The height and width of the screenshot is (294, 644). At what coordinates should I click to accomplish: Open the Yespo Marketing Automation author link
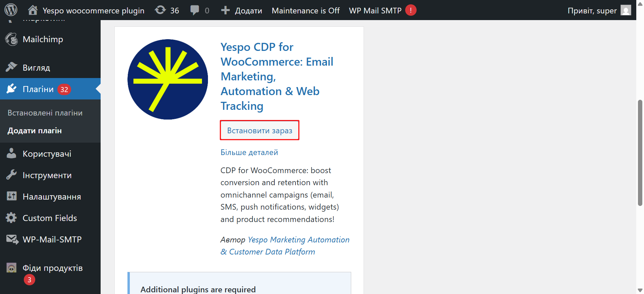pos(285,246)
